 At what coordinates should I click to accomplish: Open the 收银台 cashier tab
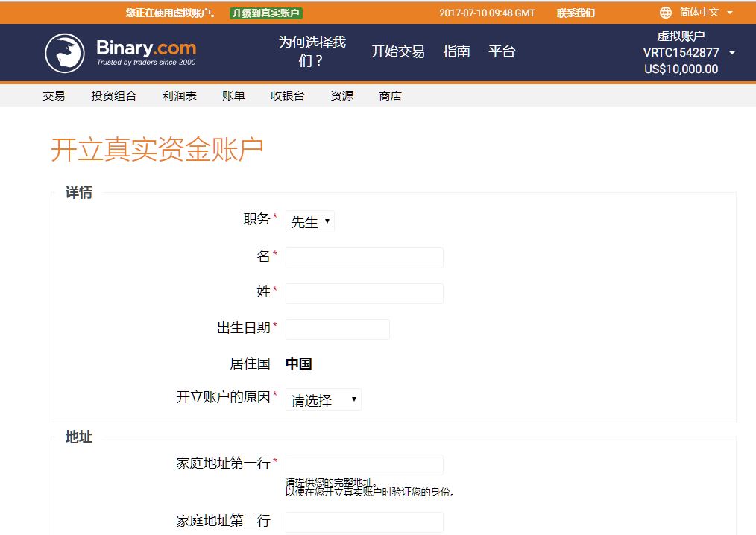tap(287, 95)
